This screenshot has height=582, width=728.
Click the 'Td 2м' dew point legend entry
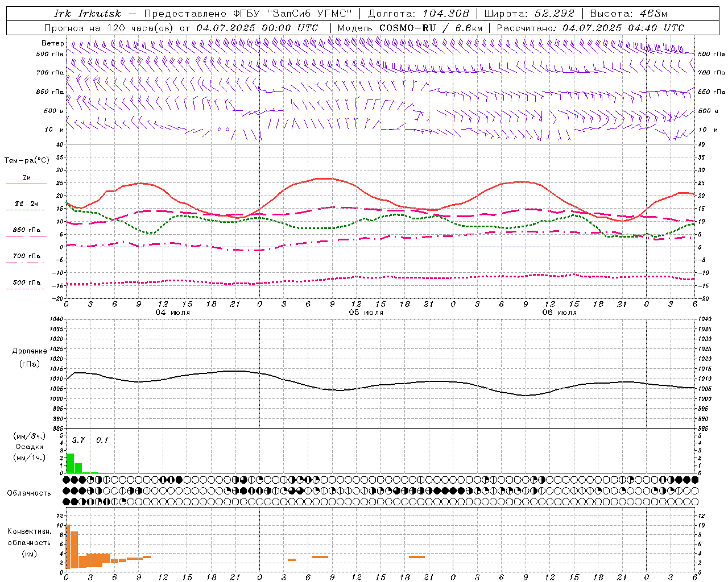26,203
